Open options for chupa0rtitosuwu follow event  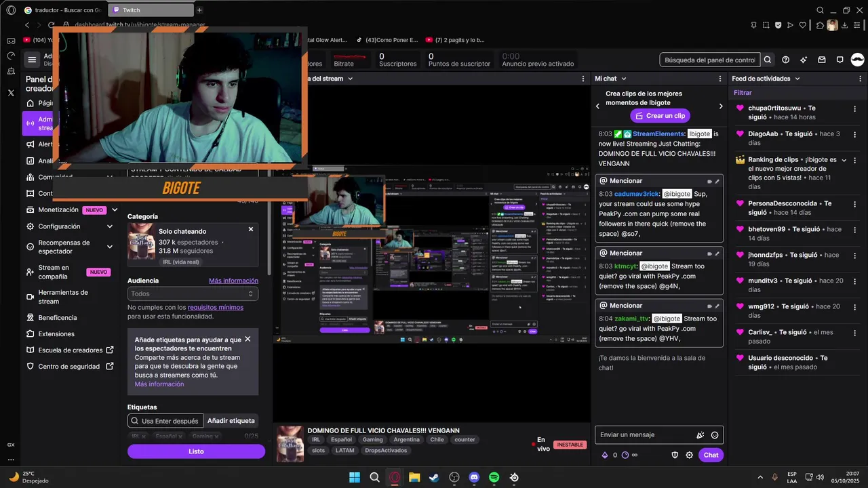pyautogui.click(x=854, y=108)
